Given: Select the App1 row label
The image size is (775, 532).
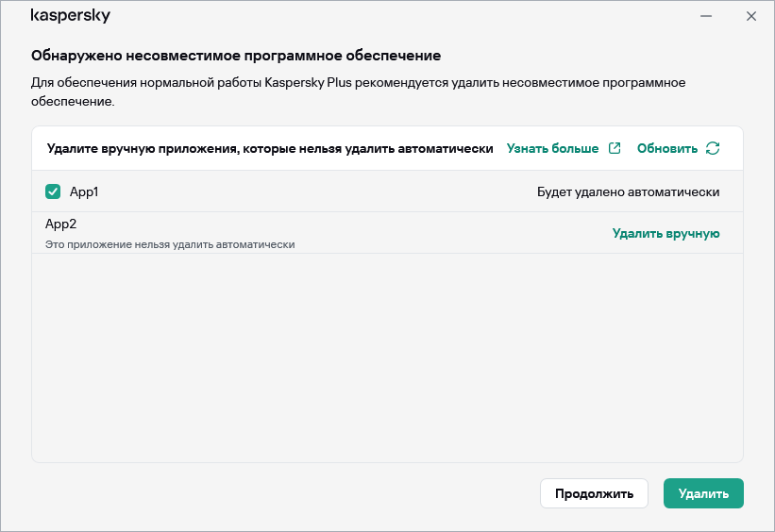Looking at the screenshot, I should (84, 192).
